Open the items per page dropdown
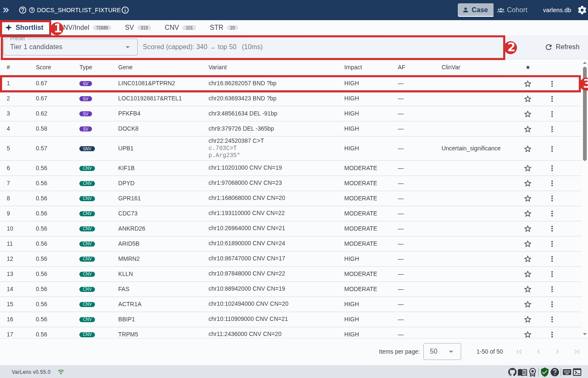Viewport: 588px width, 378px height. point(442,352)
